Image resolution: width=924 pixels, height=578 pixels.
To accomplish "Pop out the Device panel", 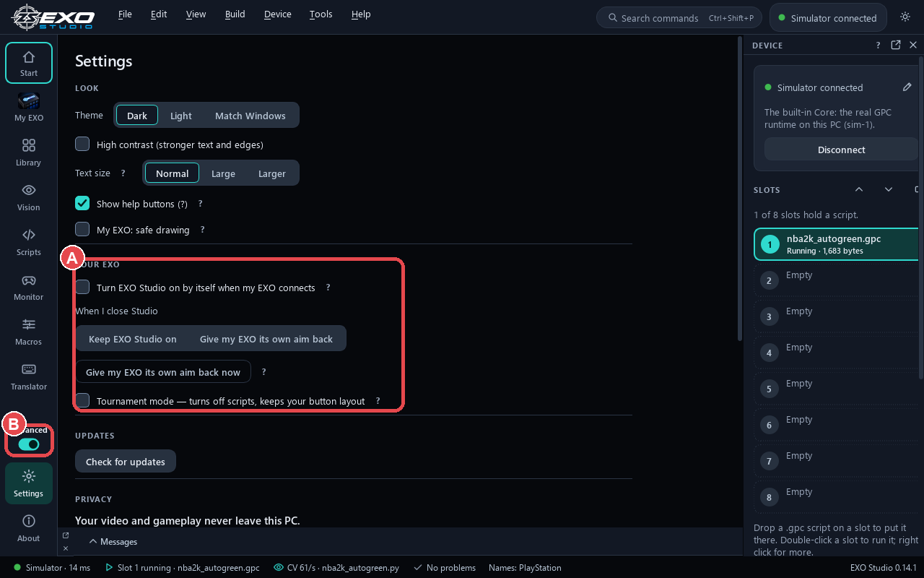I will pos(896,45).
